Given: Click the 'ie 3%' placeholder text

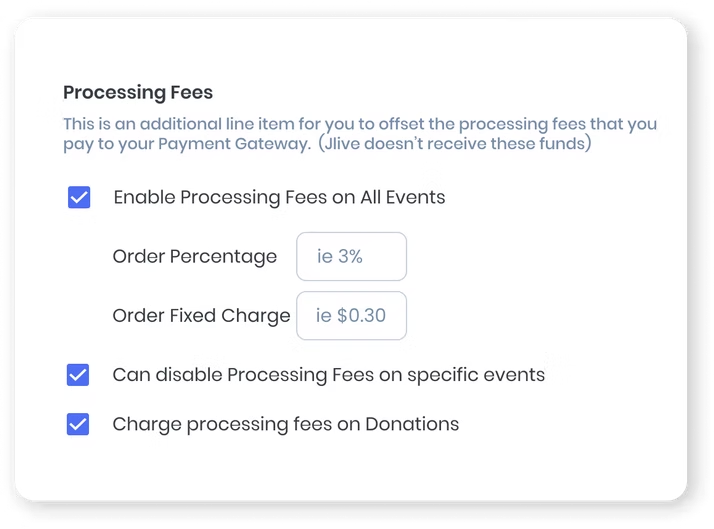Looking at the screenshot, I should (x=340, y=257).
